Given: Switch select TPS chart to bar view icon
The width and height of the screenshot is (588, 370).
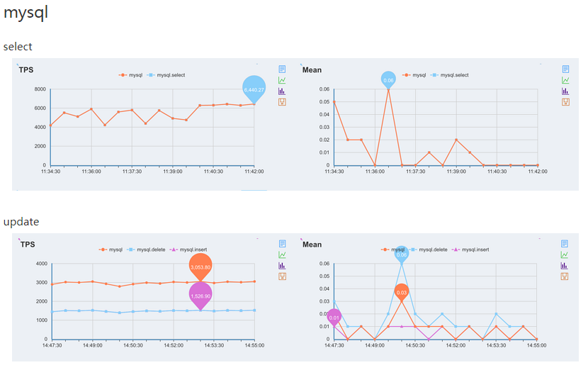Looking at the screenshot, I should (282, 91).
